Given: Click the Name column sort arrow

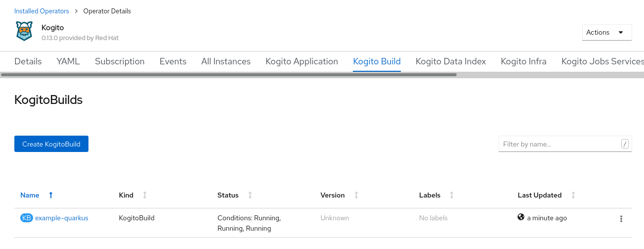Looking at the screenshot, I should click(x=51, y=195).
